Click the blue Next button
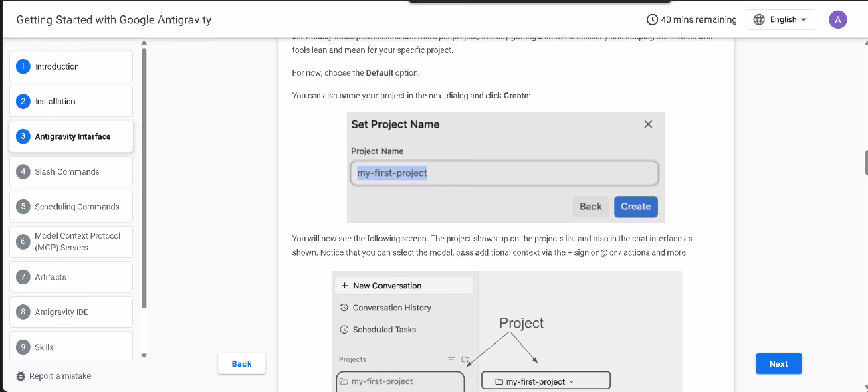Viewport: 868px width, 392px height. click(779, 363)
